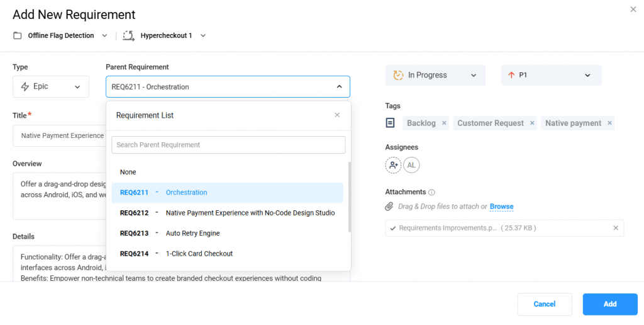Open the Type Epic dropdown
Image resolution: width=644 pixels, height=325 pixels.
tap(51, 87)
